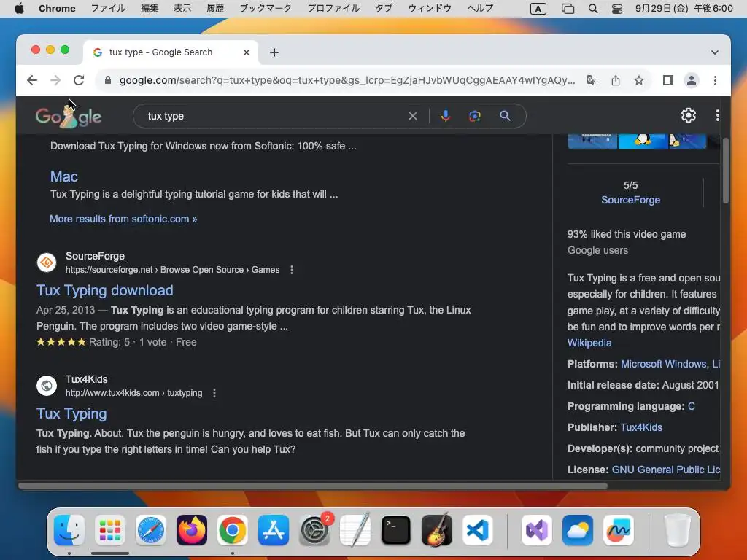Screen dimensions: 747x560
Task: Share this page from the address bar
Action: click(x=616, y=80)
